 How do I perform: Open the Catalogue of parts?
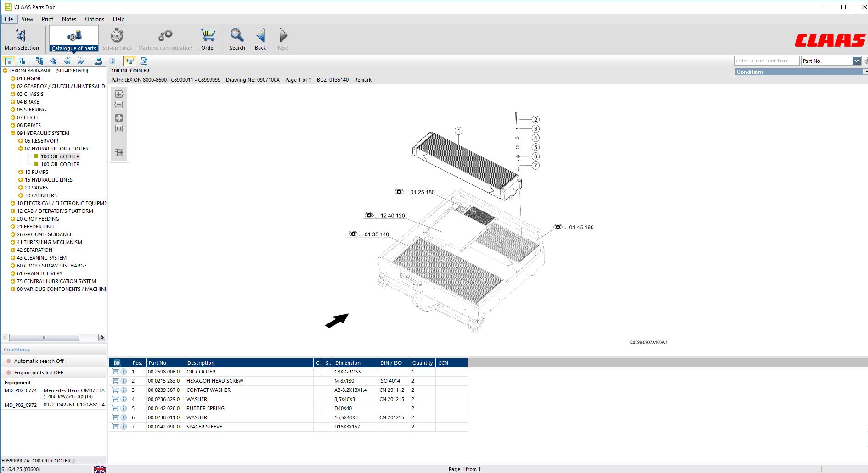[73, 39]
